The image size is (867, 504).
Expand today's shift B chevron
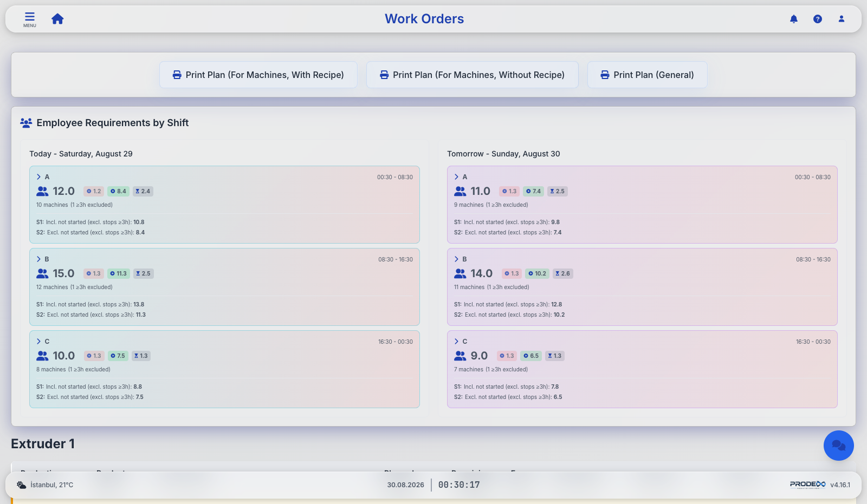click(x=38, y=259)
